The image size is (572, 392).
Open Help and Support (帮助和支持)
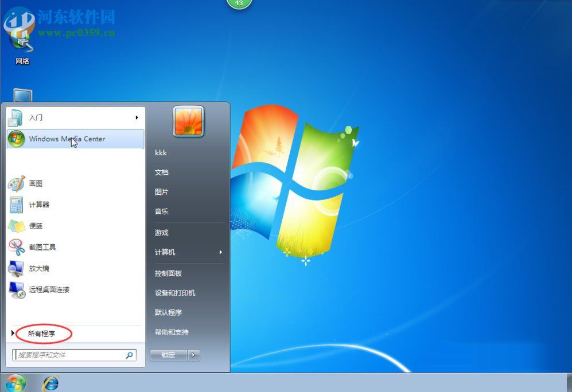click(172, 332)
